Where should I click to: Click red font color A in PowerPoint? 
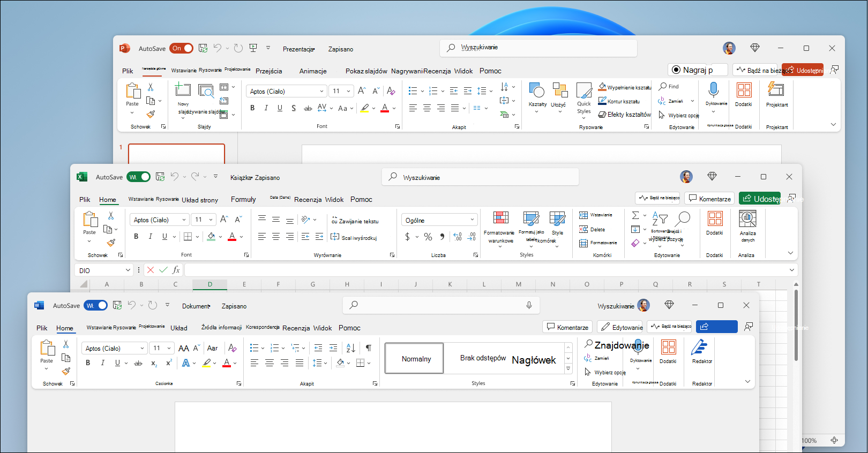click(x=385, y=108)
